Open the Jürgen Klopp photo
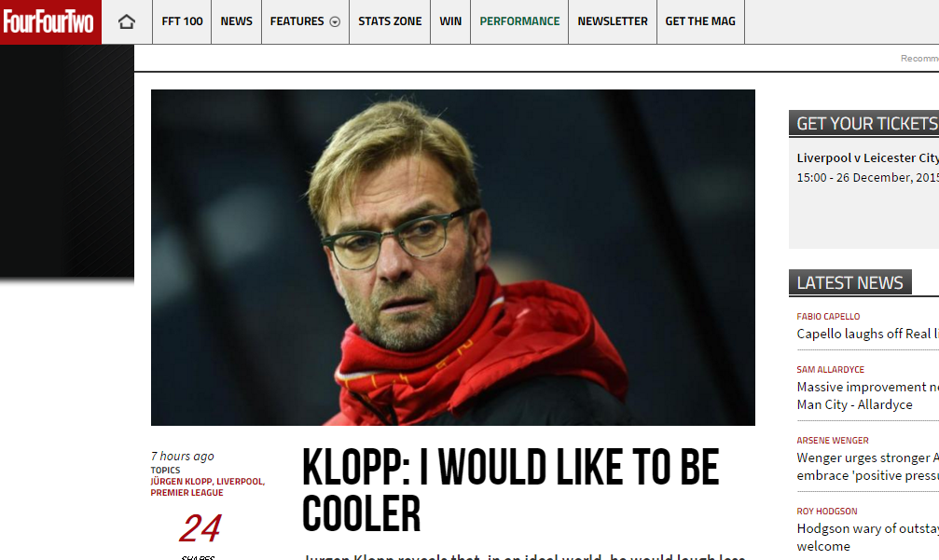The height and width of the screenshot is (560, 939). coord(453,257)
